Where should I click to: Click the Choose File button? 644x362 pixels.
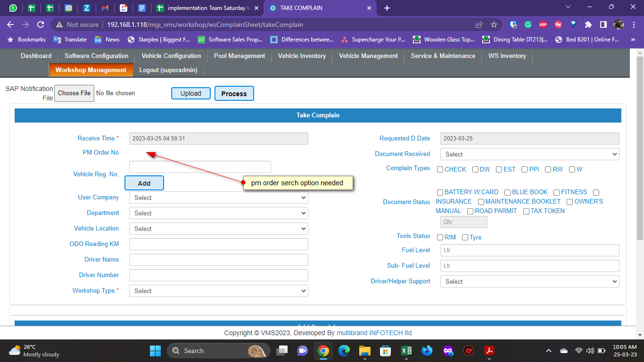tap(74, 93)
